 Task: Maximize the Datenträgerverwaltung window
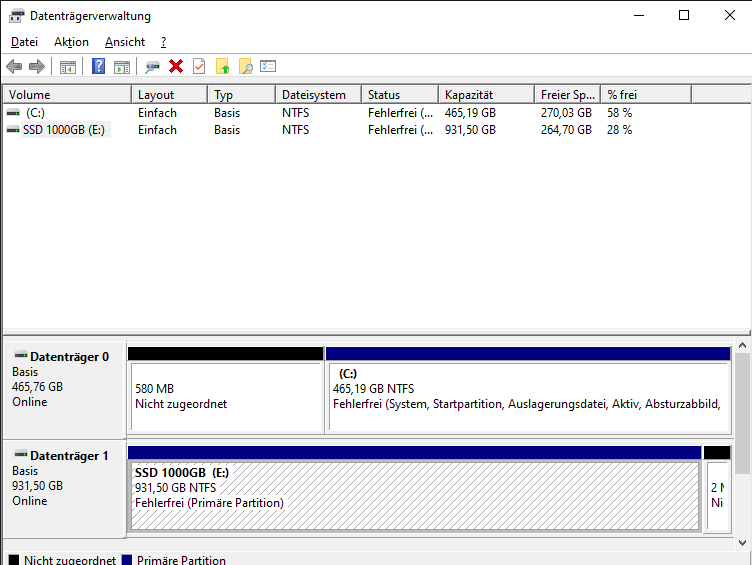tap(684, 15)
